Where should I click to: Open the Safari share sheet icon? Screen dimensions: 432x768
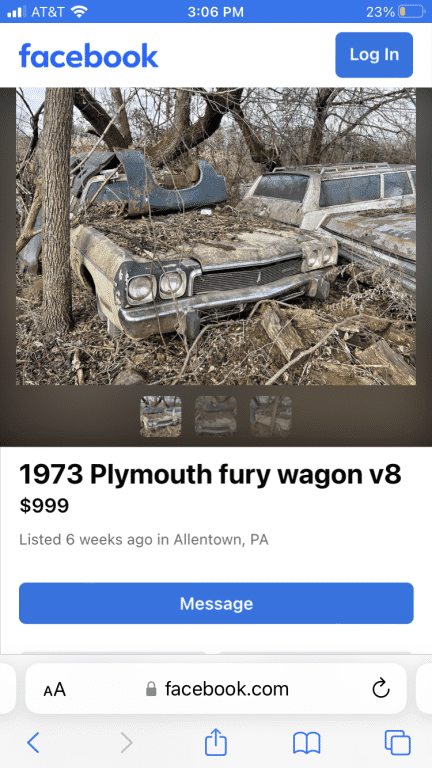[x=216, y=742]
